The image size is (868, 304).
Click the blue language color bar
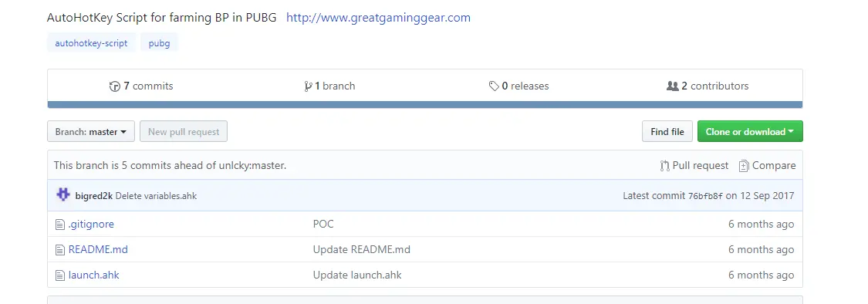tap(425, 105)
